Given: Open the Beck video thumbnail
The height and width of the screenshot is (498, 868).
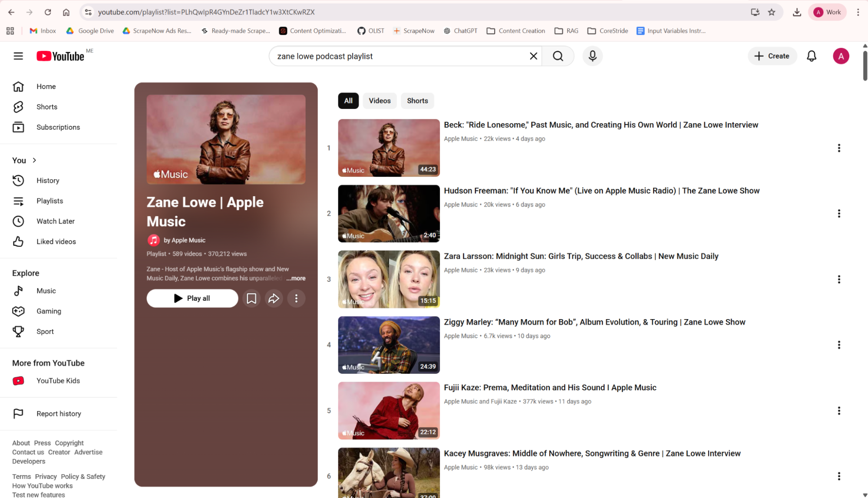Looking at the screenshot, I should click(x=389, y=148).
